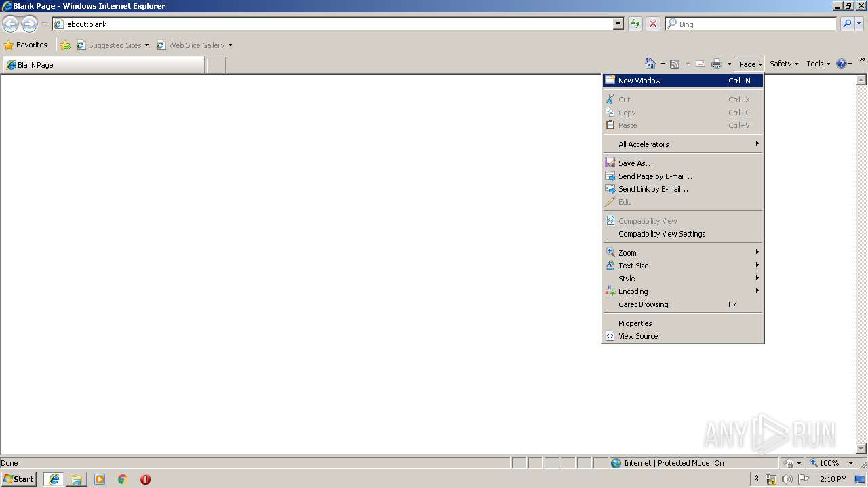Open Windows Explorer from taskbar
The image size is (868, 488).
pyautogui.click(x=77, y=479)
